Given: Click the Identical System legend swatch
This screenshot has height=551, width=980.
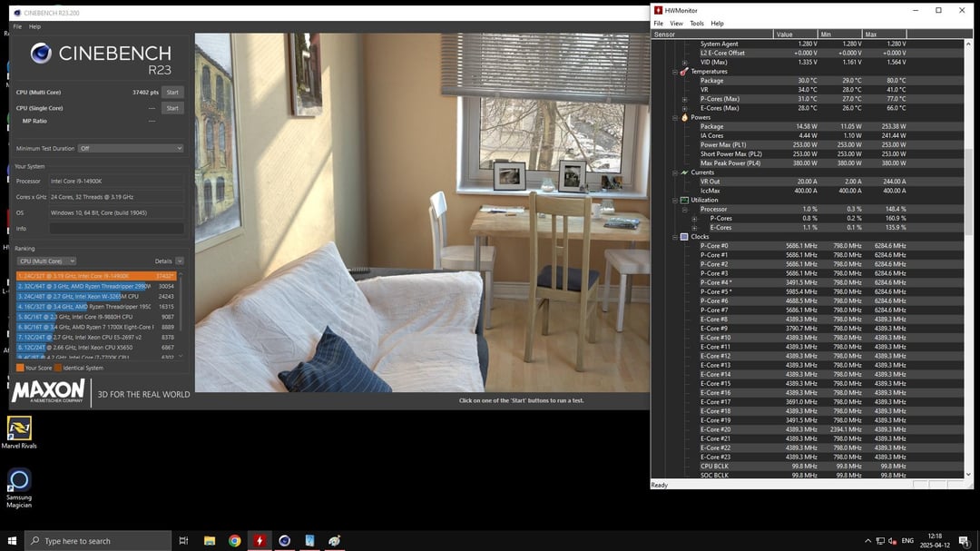Looking at the screenshot, I should click(x=58, y=368).
